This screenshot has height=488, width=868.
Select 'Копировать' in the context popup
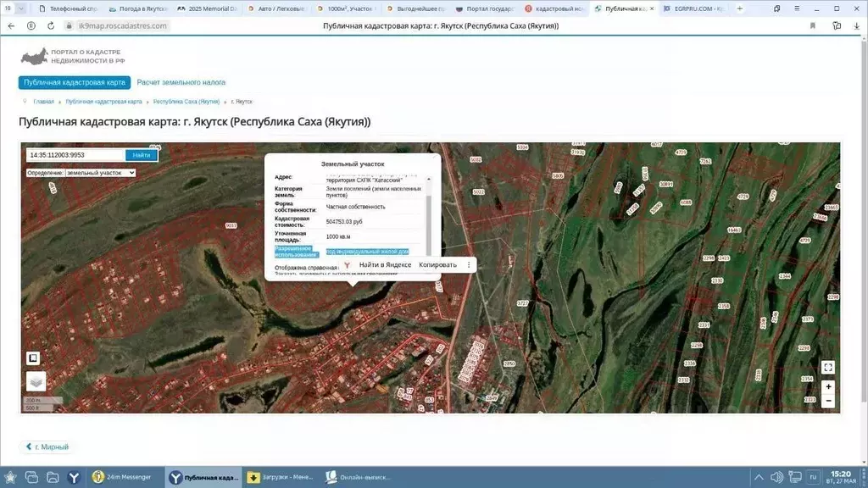437,265
